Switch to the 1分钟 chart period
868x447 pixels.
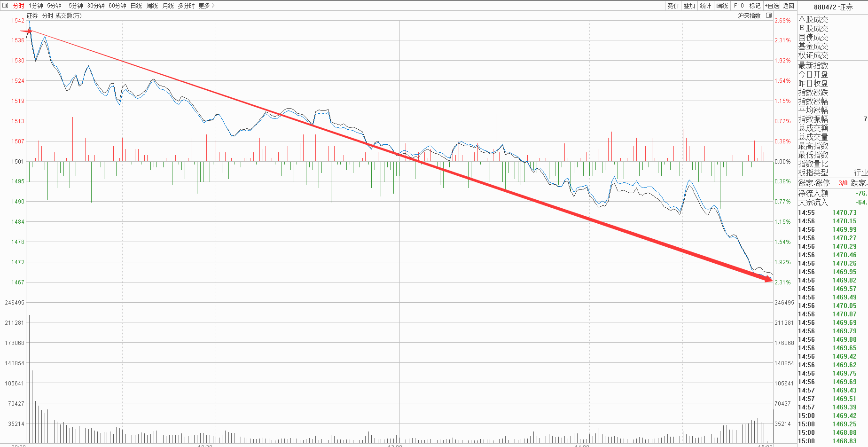[x=36, y=6]
